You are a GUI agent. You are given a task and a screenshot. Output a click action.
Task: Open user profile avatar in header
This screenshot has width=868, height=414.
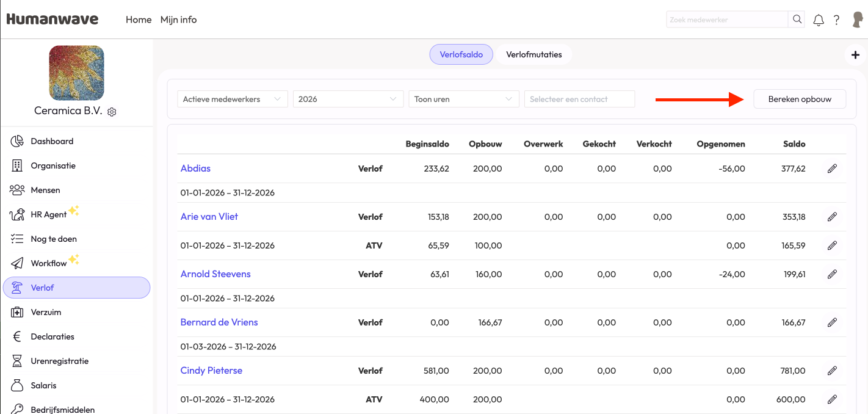pos(858,20)
